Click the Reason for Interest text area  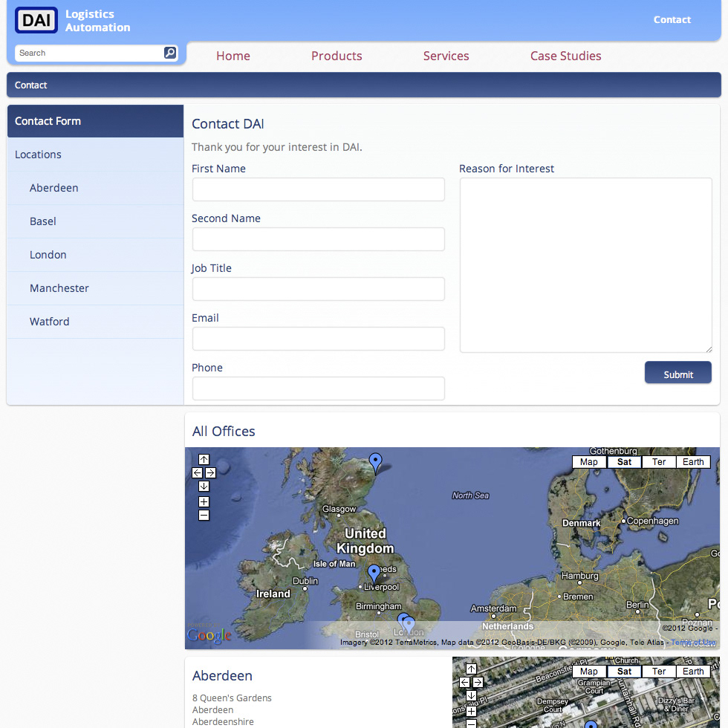585,265
